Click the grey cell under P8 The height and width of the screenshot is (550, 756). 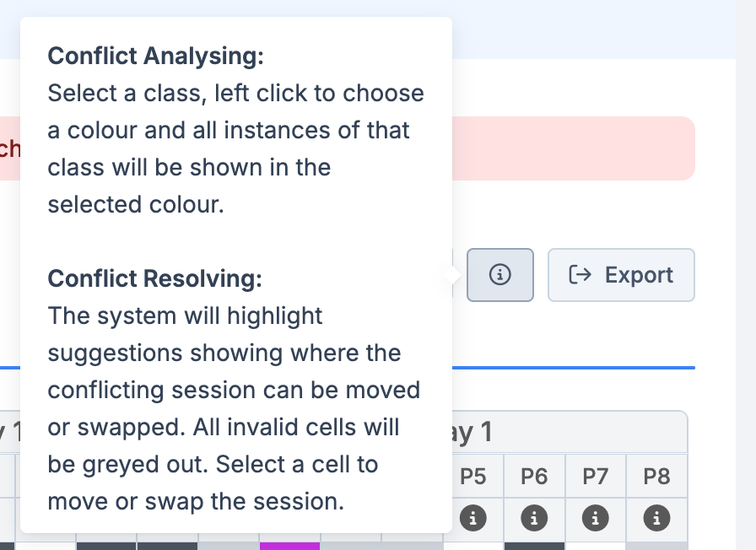[x=656, y=546]
